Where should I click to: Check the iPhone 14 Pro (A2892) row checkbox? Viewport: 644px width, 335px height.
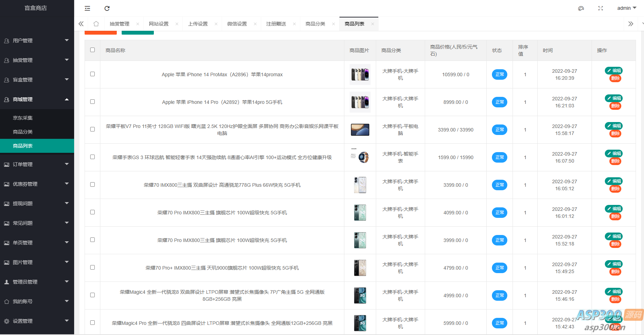tap(93, 102)
